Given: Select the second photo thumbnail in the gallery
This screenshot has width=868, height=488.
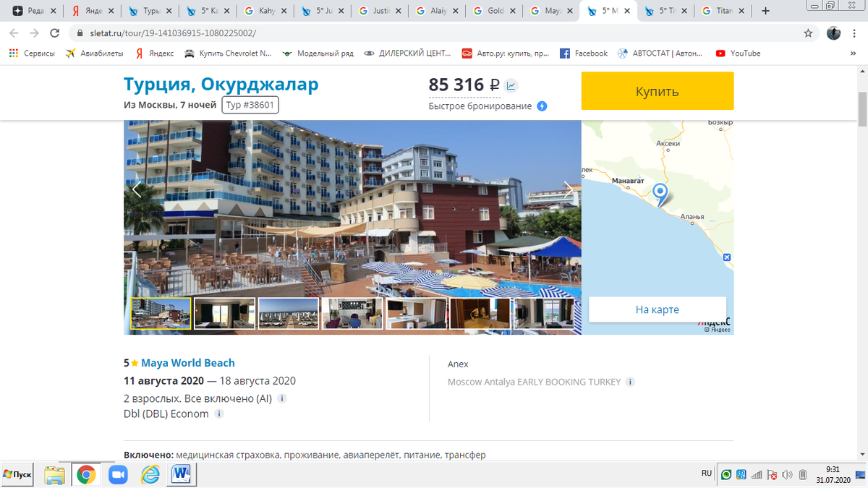Looking at the screenshot, I should tap(224, 313).
